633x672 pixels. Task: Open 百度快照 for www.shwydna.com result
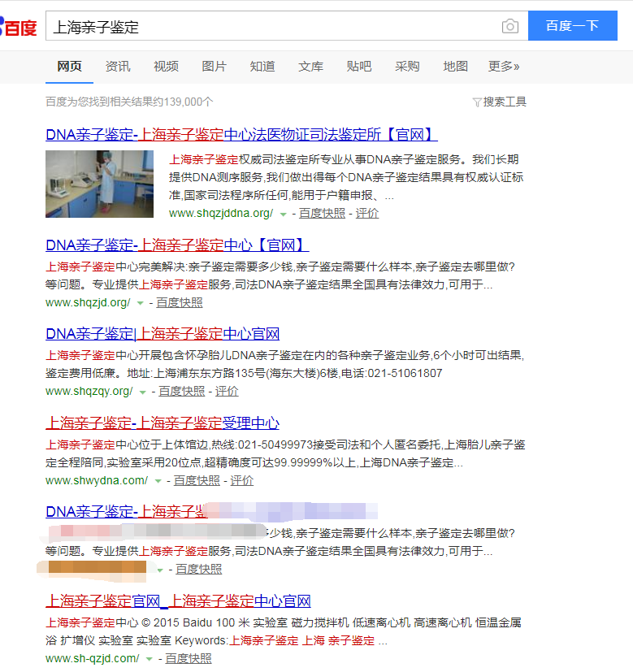click(197, 481)
